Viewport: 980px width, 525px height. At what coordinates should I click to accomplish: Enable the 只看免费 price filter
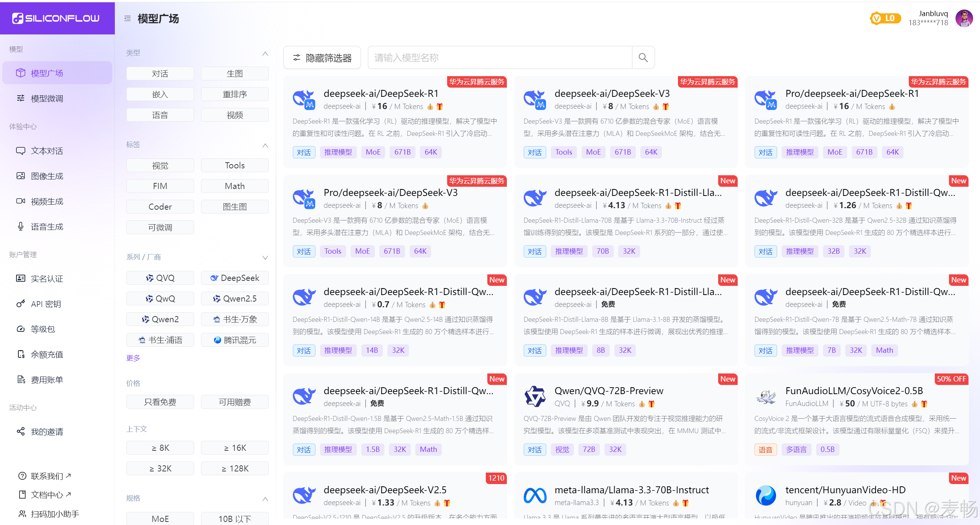click(160, 402)
